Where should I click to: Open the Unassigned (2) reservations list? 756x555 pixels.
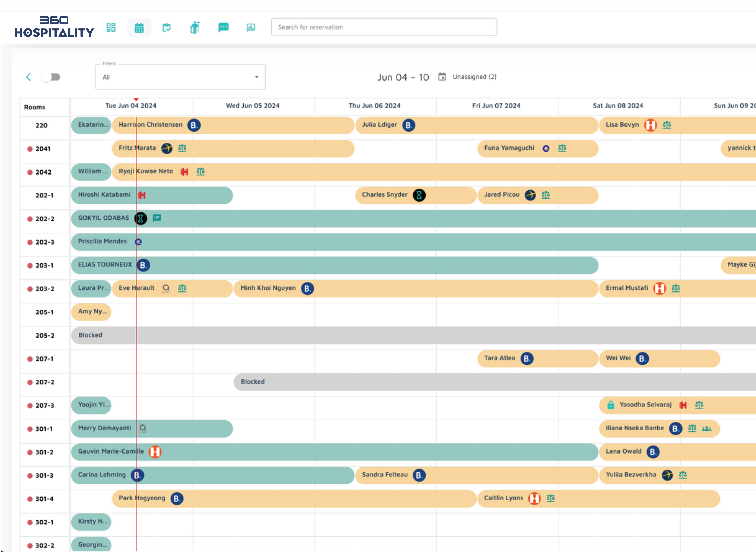[474, 77]
